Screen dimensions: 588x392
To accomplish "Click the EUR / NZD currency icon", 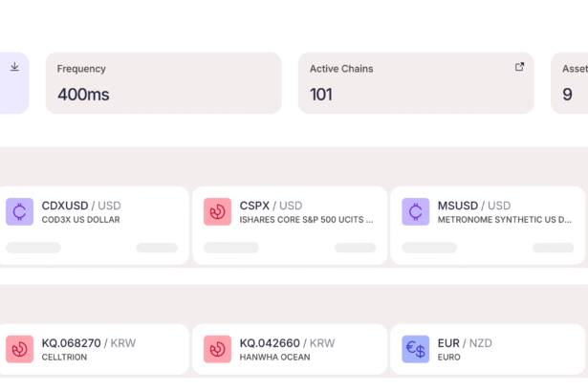I will (x=416, y=349).
